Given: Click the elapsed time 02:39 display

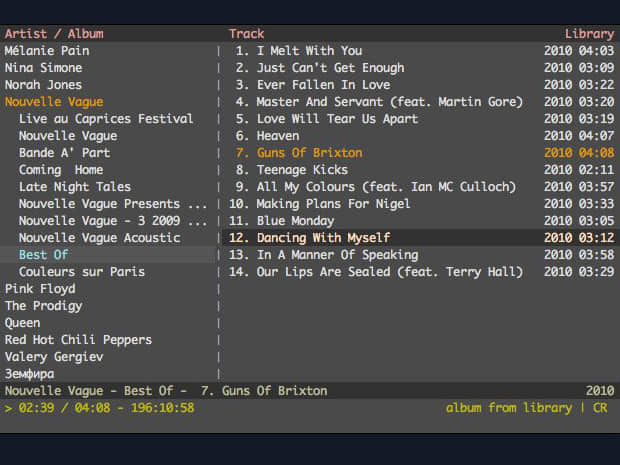Looking at the screenshot, I should click(x=36, y=408).
